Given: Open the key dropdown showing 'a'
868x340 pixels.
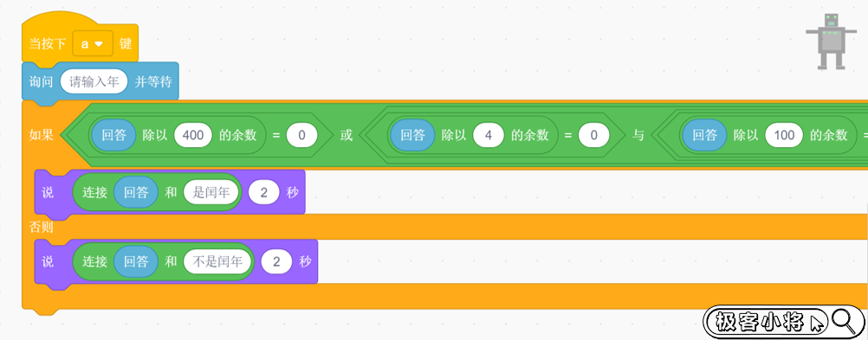Looking at the screenshot, I should tap(93, 43).
